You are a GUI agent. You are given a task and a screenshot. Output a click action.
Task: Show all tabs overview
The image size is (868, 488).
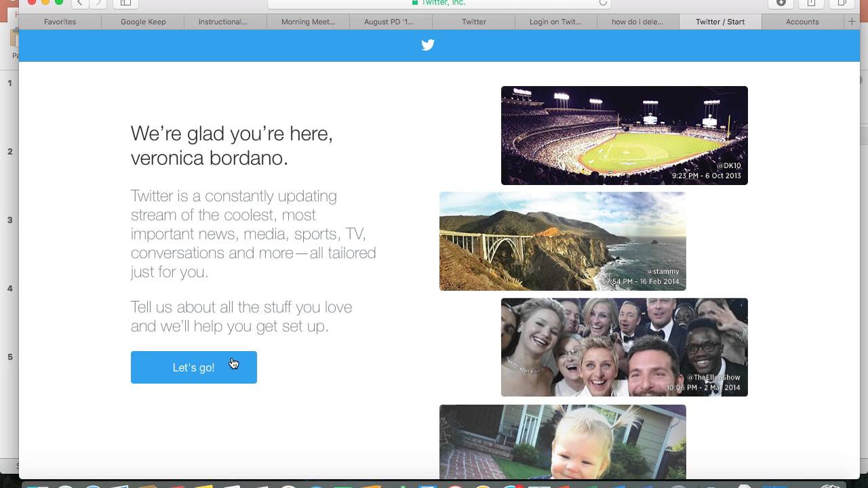coord(842,3)
